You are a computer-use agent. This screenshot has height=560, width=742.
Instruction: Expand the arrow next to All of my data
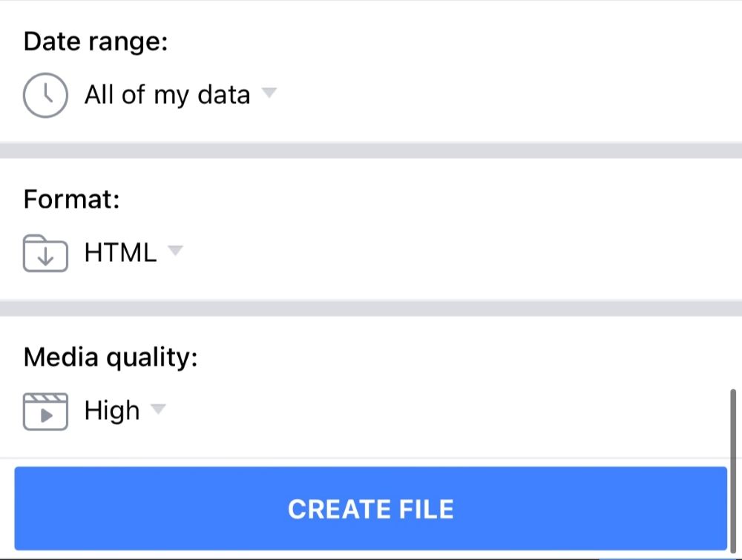269,92
